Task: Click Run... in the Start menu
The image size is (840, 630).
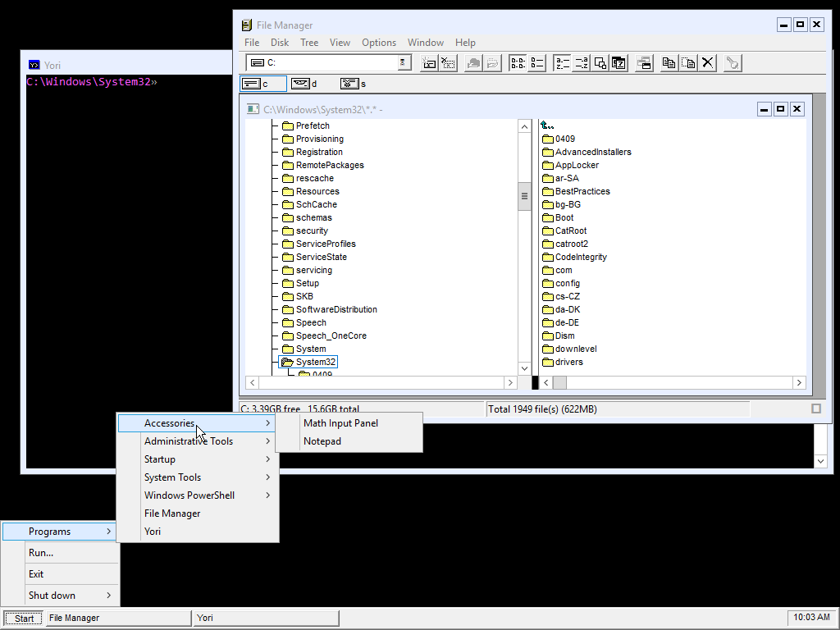Action: point(41,552)
